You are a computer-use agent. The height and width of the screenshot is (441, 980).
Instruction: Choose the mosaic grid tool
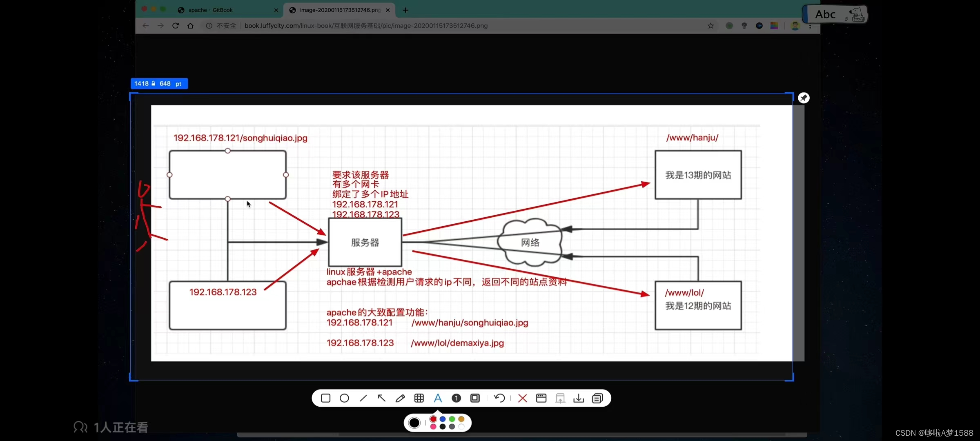pos(419,398)
